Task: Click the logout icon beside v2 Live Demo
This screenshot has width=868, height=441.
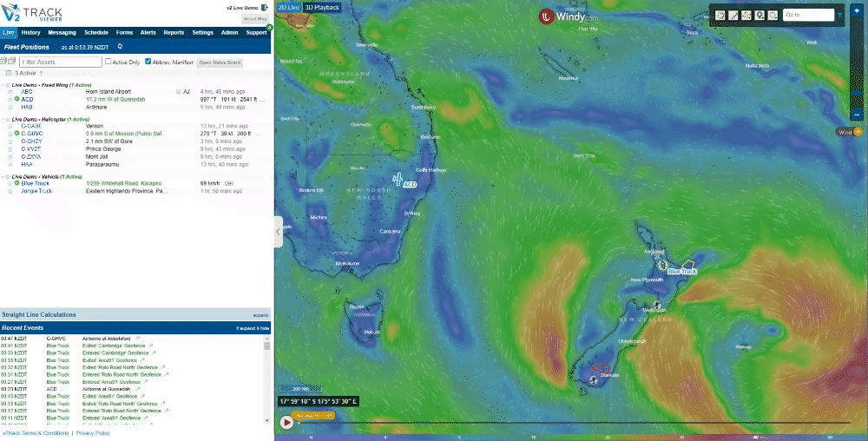Action: [264, 8]
